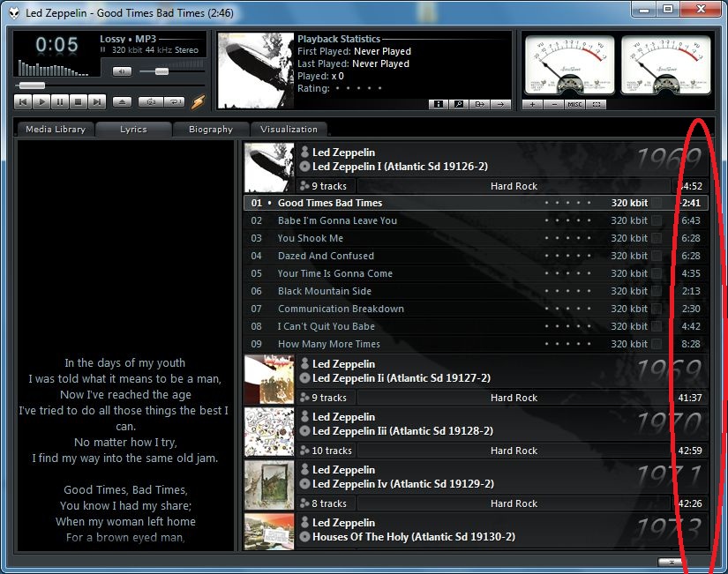This screenshot has height=574, width=728.
Task: Select track Communication Breakdown
Action: (476, 309)
